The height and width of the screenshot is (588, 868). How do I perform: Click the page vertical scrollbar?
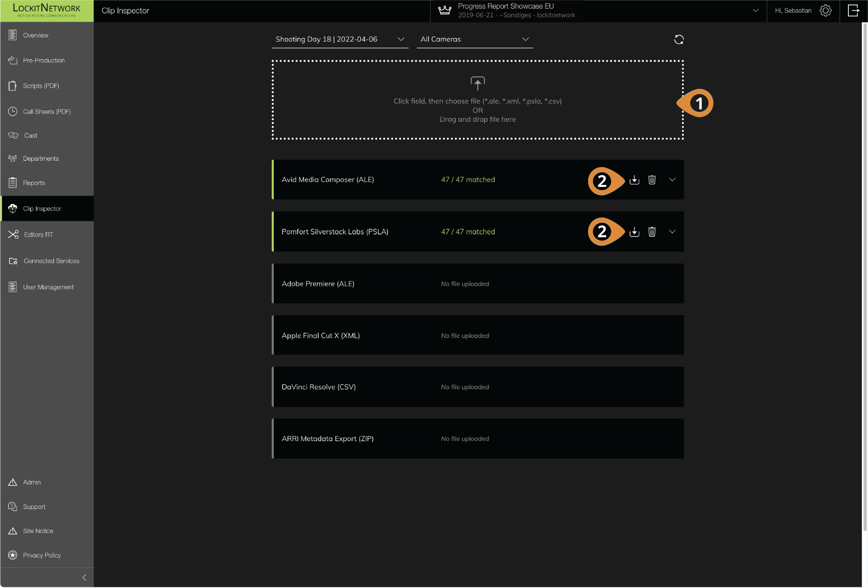pos(864,277)
